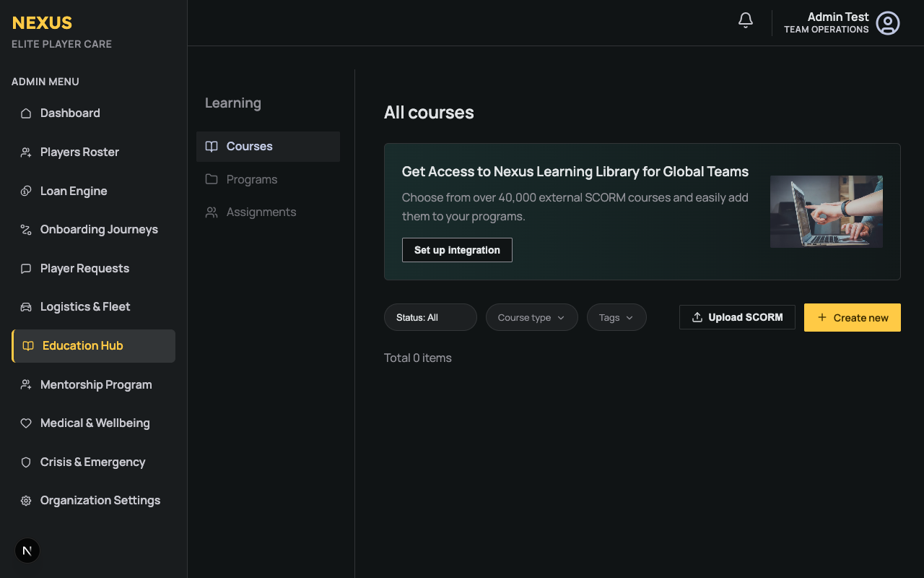The image size is (924, 578).
Task: Switch to the Programs learning tab
Action: click(x=268, y=179)
